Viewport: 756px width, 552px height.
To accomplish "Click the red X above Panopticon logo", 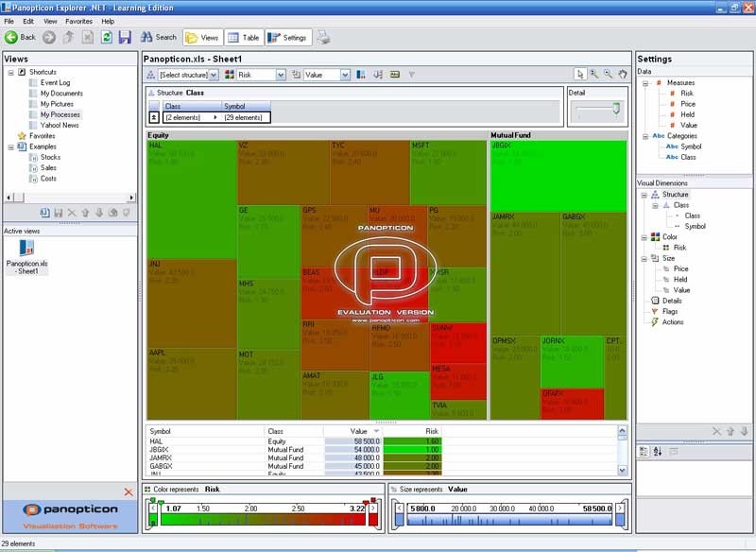I will [129, 492].
